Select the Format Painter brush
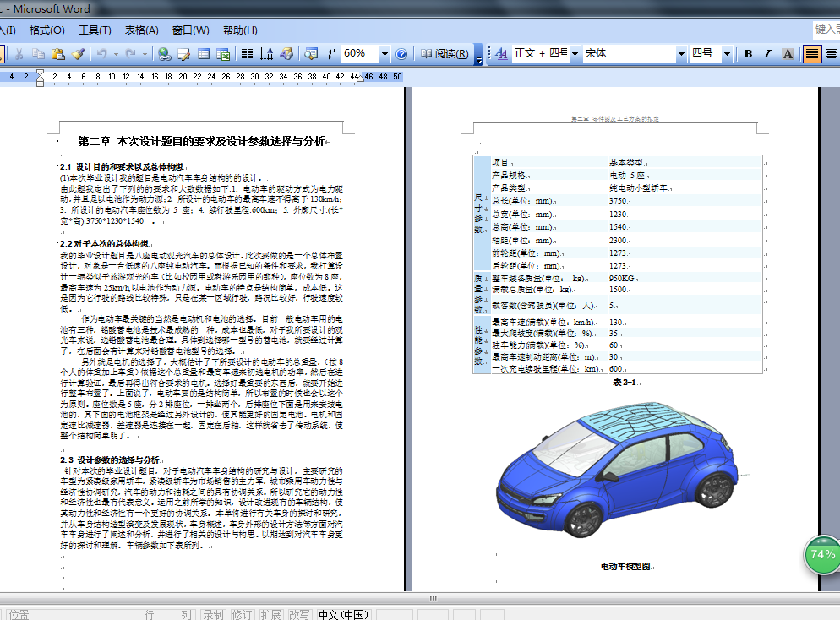Image resolution: width=840 pixels, height=620 pixels. [79, 53]
